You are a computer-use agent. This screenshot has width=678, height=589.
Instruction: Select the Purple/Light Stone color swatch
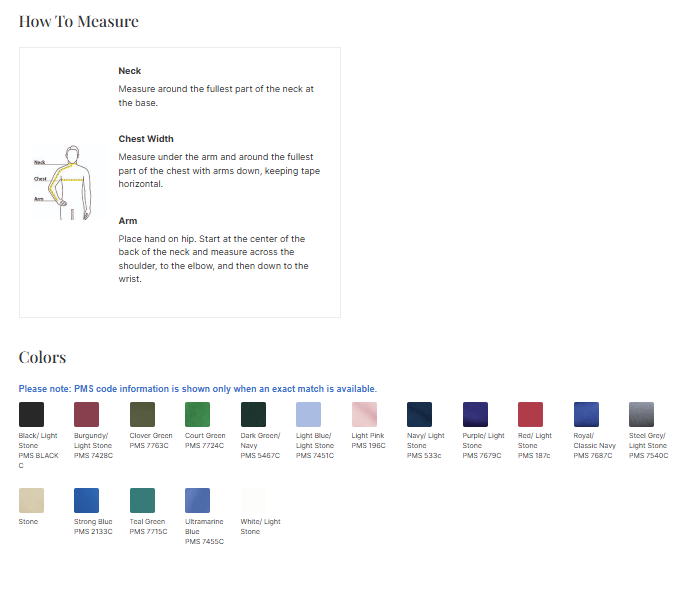pyautogui.click(x=475, y=415)
